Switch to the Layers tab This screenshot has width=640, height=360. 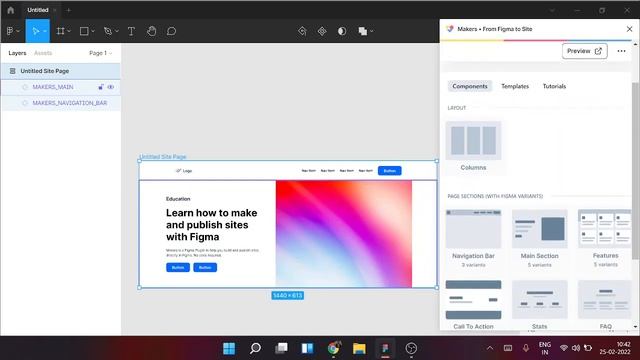pos(17,53)
